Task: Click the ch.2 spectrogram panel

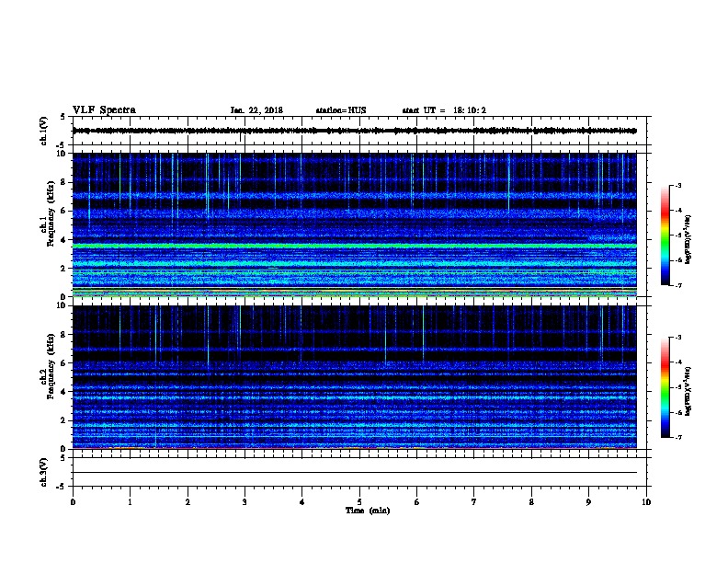Action: 354,377
